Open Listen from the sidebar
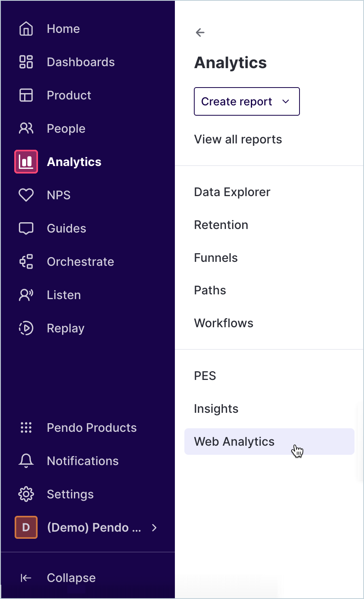The width and height of the screenshot is (364, 599). (x=64, y=295)
